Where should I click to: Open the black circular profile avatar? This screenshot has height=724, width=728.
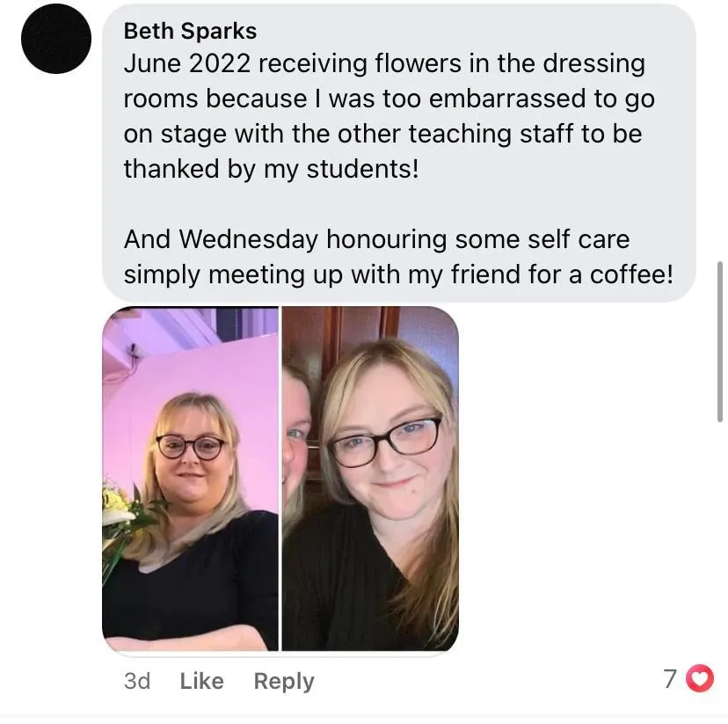coord(56,39)
